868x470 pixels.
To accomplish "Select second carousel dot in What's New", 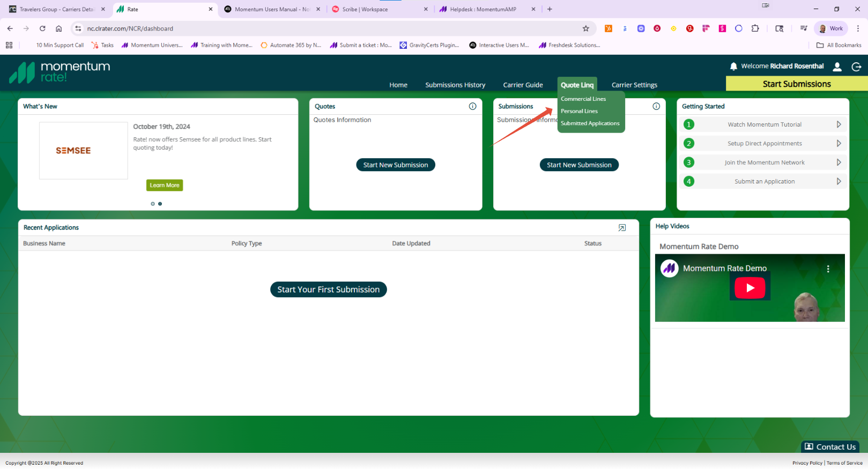I will 160,204.
